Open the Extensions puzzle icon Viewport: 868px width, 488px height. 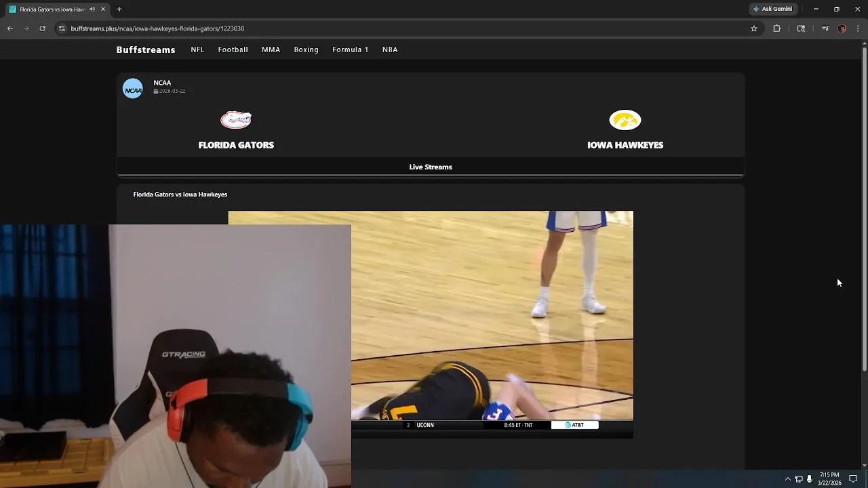776,28
